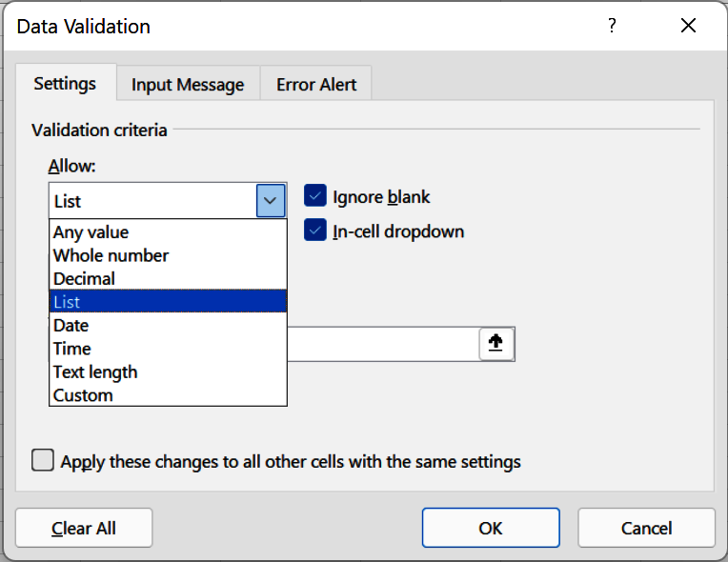The width and height of the screenshot is (728, 562).
Task: Select the highlighted List option
Action: point(67,302)
